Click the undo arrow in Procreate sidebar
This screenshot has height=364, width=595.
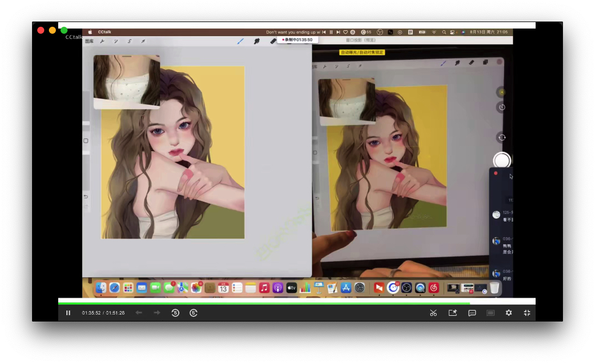[86, 197]
